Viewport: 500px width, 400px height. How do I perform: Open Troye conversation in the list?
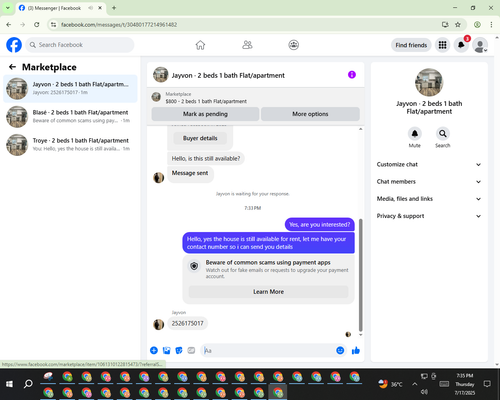pyautogui.click(x=70, y=145)
